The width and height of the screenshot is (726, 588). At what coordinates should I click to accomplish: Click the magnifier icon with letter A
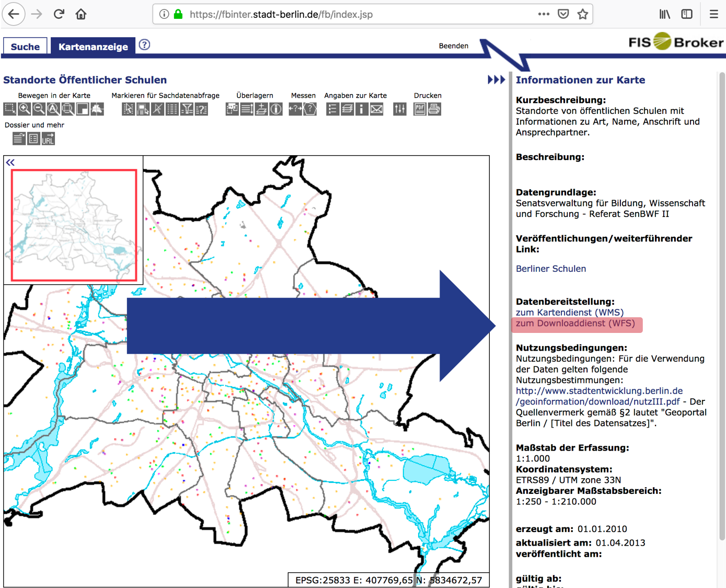[x=53, y=109]
